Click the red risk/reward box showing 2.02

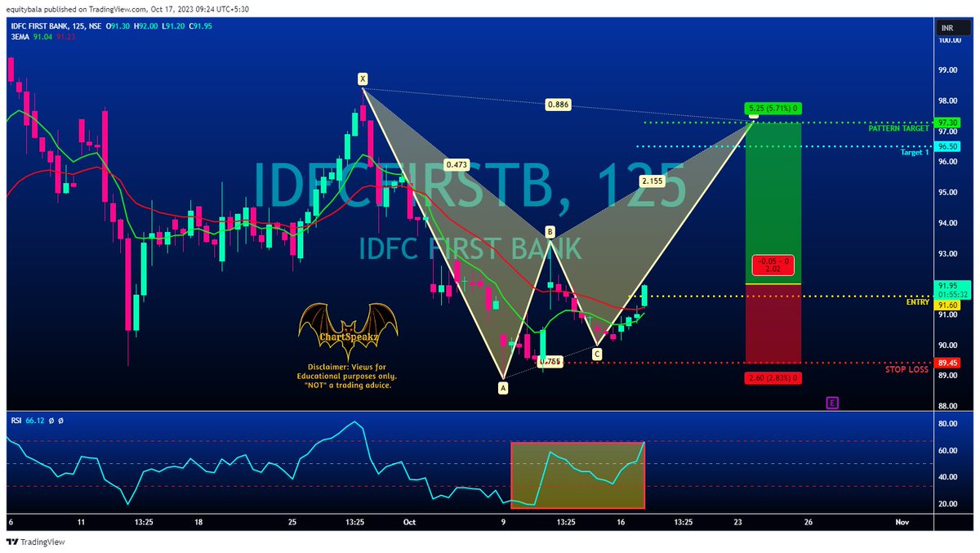point(773,265)
